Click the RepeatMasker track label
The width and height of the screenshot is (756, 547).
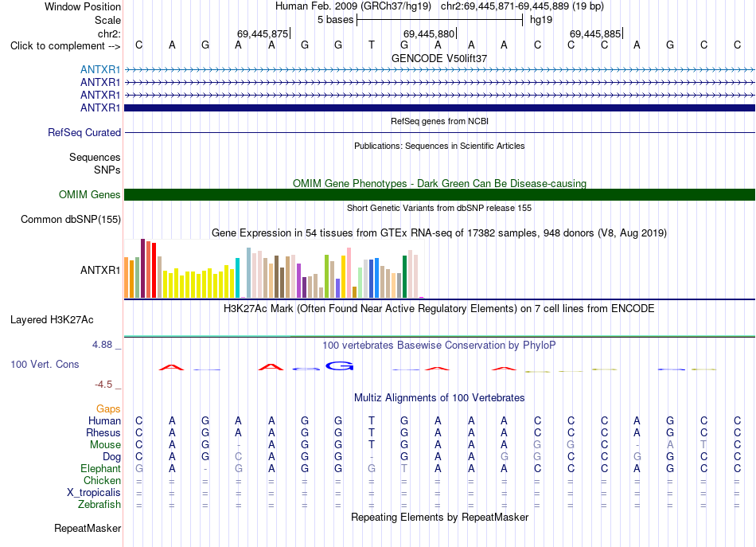tap(88, 528)
